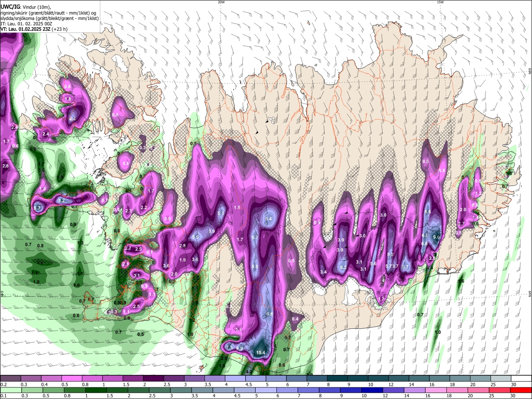532x399 pixels.
Task: Click the 20W longitude label
Action: 221,2
